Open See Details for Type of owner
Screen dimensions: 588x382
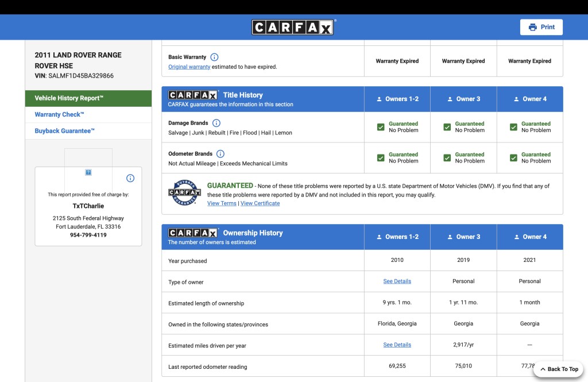click(397, 281)
